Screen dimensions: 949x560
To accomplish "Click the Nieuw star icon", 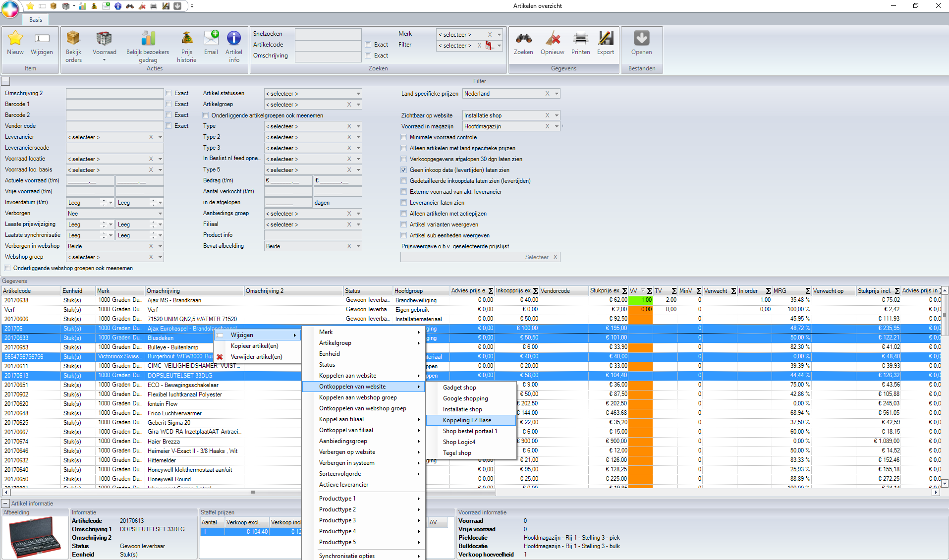I will [x=15, y=39].
